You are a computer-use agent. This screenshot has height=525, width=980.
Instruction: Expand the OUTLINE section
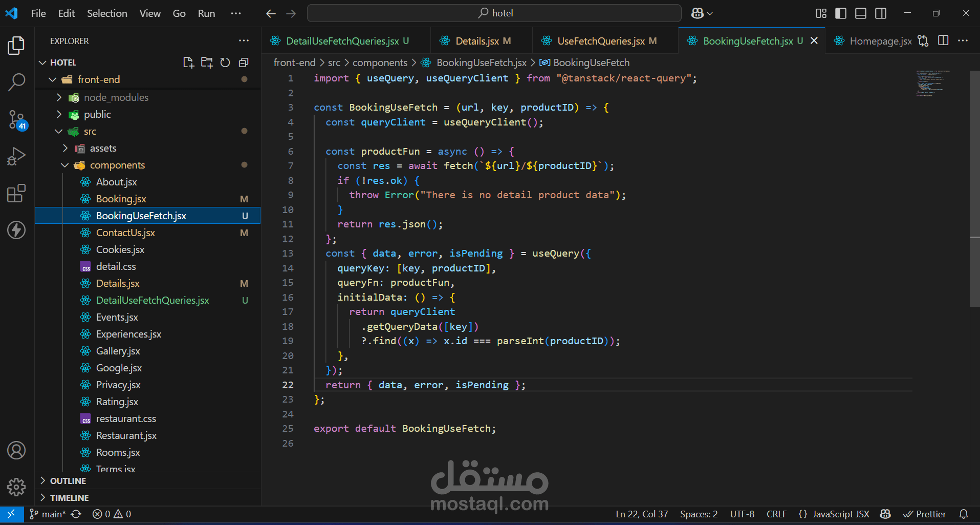pyautogui.click(x=147, y=481)
